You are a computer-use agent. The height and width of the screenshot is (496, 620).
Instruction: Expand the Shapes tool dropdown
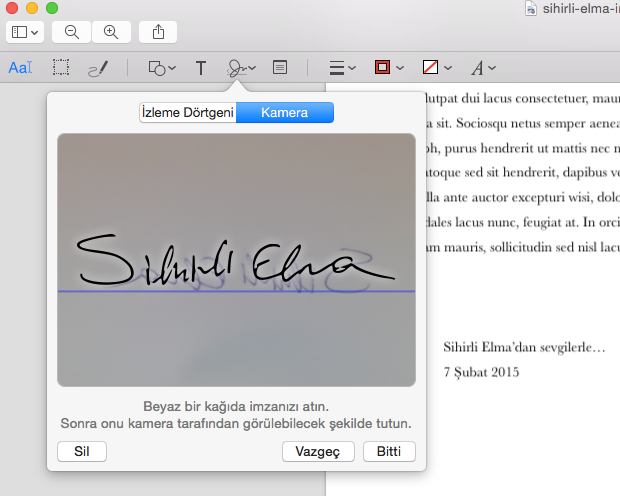tap(162, 68)
